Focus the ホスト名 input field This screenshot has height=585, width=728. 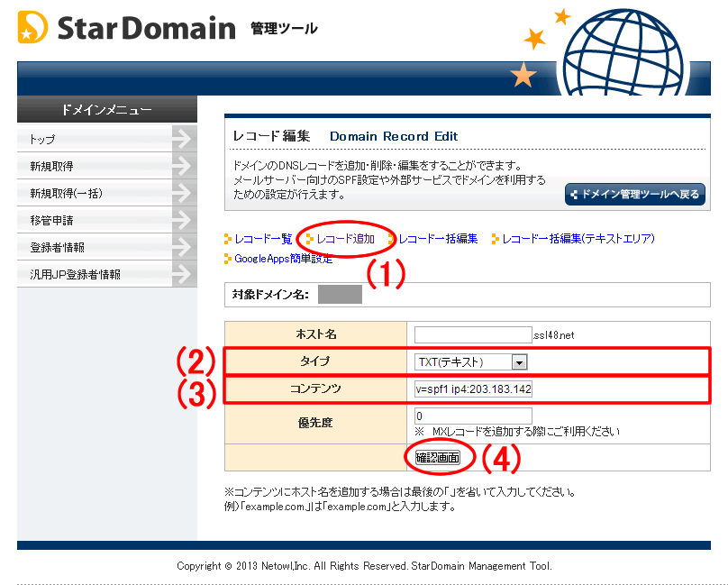pyautogui.click(x=473, y=334)
